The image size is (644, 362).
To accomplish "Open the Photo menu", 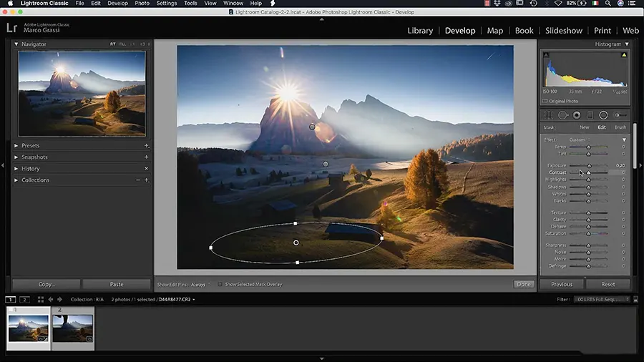I will tap(142, 4).
